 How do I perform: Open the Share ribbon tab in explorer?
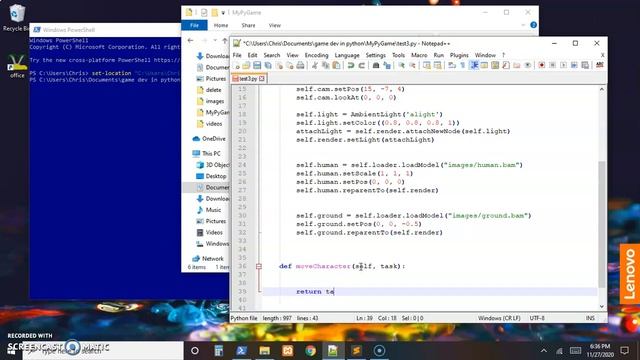click(248, 25)
